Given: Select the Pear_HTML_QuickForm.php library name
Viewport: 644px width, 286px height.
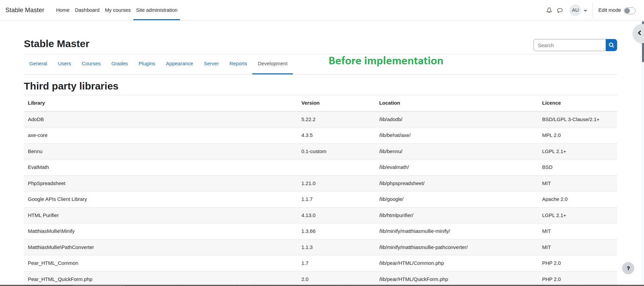Looking at the screenshot, I should click(60, 279).
